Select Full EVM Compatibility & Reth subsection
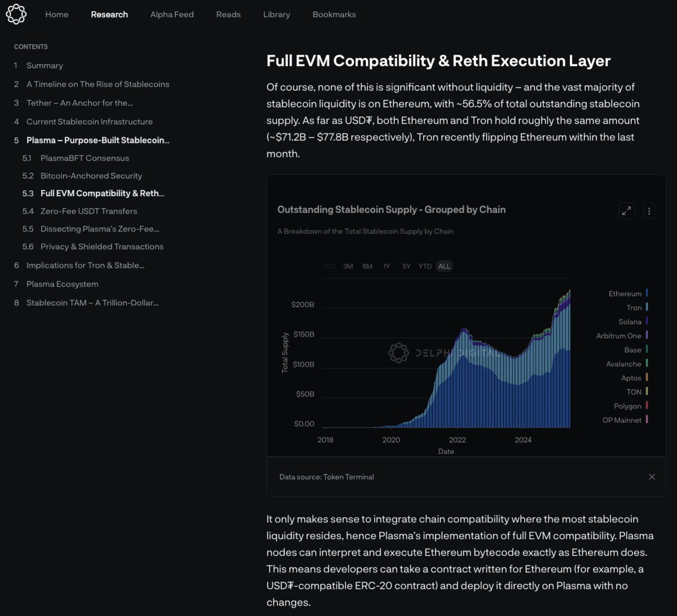 (102, 193)
